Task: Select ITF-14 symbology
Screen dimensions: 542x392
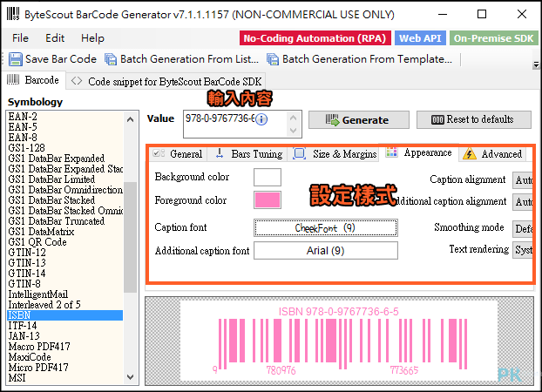Action: [64, 325]
